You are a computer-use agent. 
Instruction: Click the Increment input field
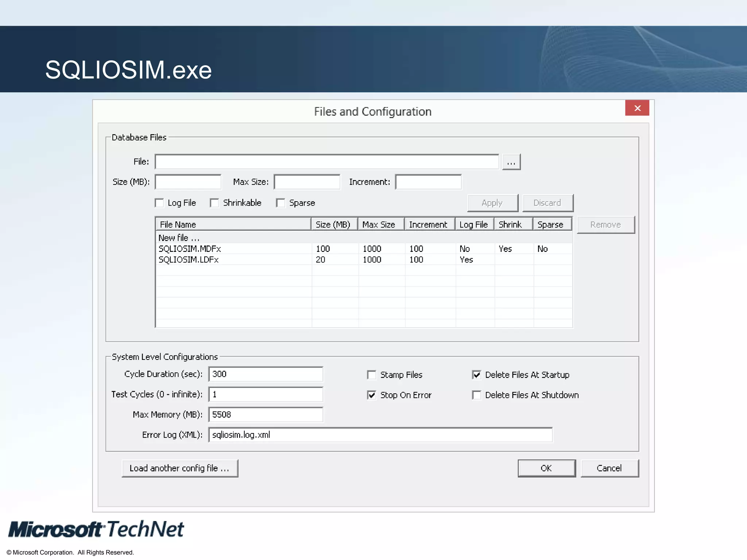[x=428, y=182]
